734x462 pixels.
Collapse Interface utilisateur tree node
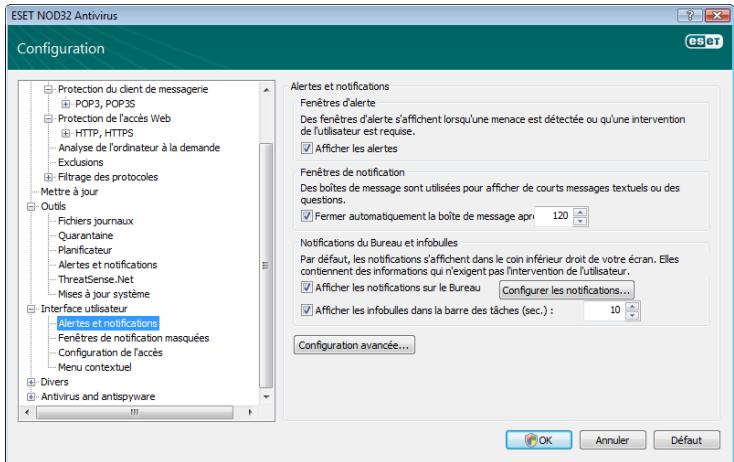coord(31,308)
